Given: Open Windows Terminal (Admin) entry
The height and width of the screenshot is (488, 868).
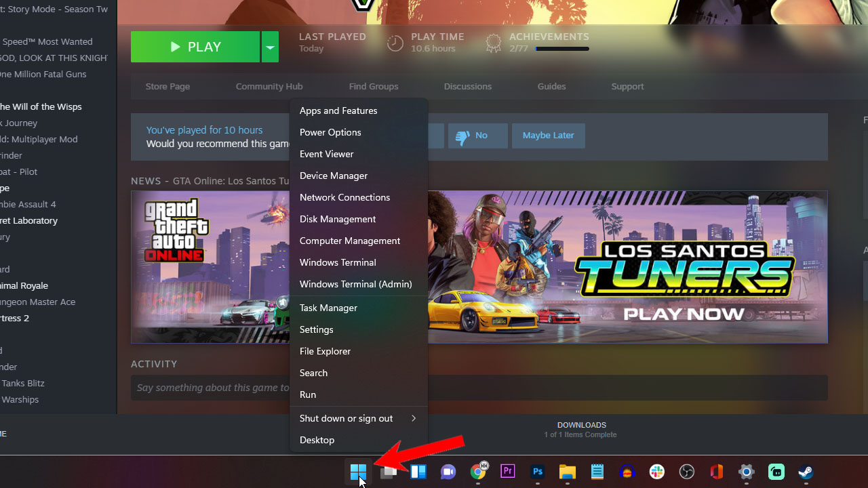Looking at the screenshot, I should 355,284.
